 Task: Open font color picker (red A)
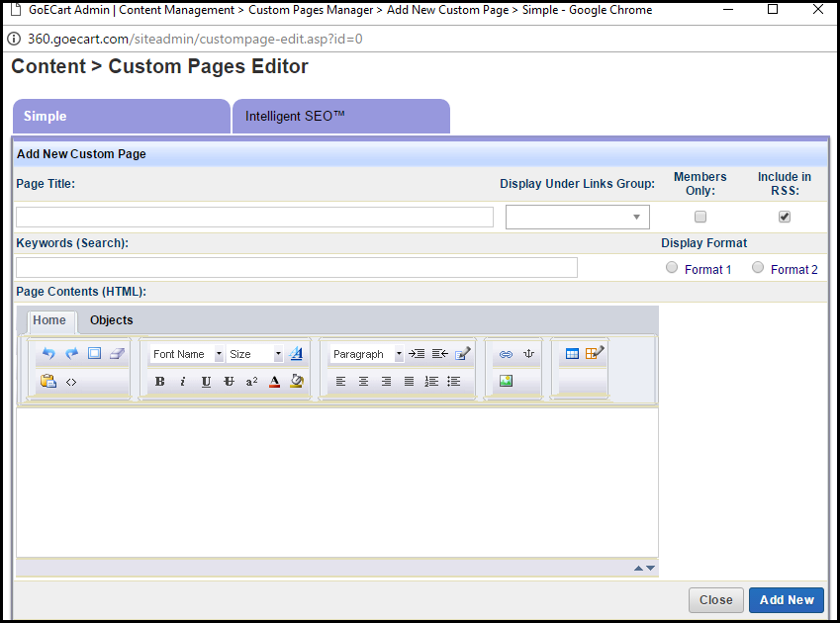(x=274, y=381)
